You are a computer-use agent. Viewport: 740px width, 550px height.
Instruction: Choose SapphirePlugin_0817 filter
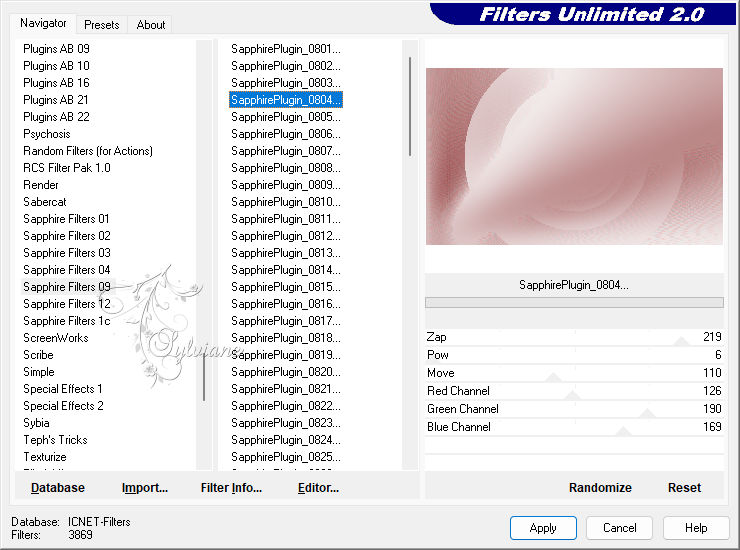(286, 321)
